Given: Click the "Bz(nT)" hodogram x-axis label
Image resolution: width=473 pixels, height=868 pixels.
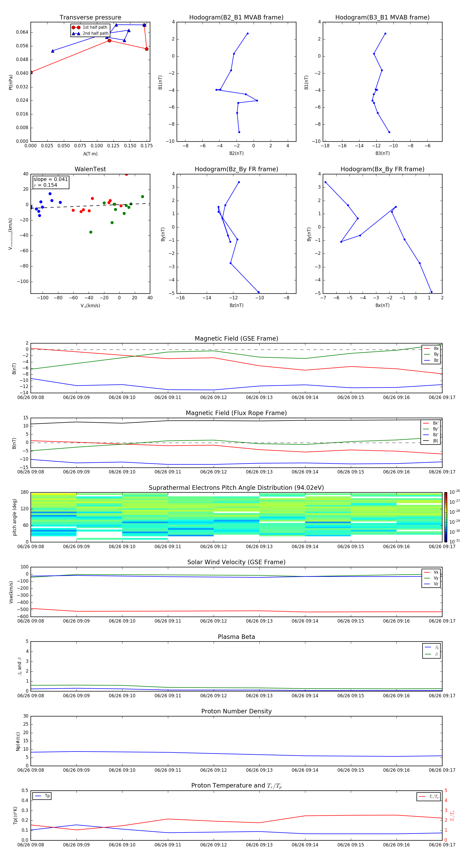Looking at the screenshot, I should click(x=236, y=305).
